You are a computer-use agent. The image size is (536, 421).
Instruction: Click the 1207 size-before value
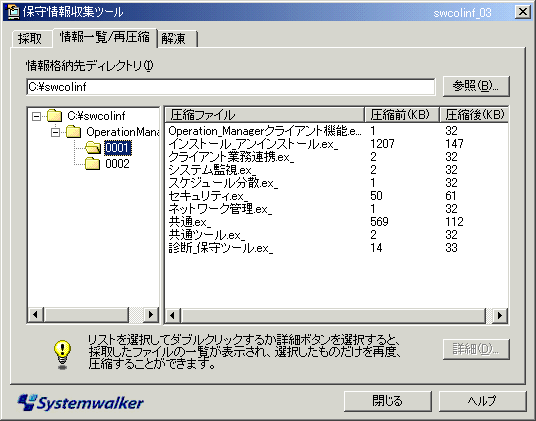pos(382,144)
